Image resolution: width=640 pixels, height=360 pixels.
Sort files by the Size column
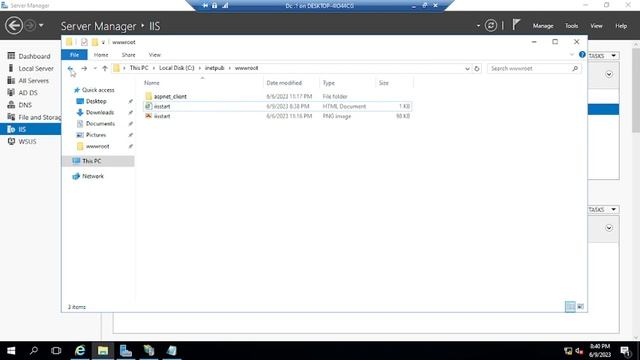pos(394,83)
